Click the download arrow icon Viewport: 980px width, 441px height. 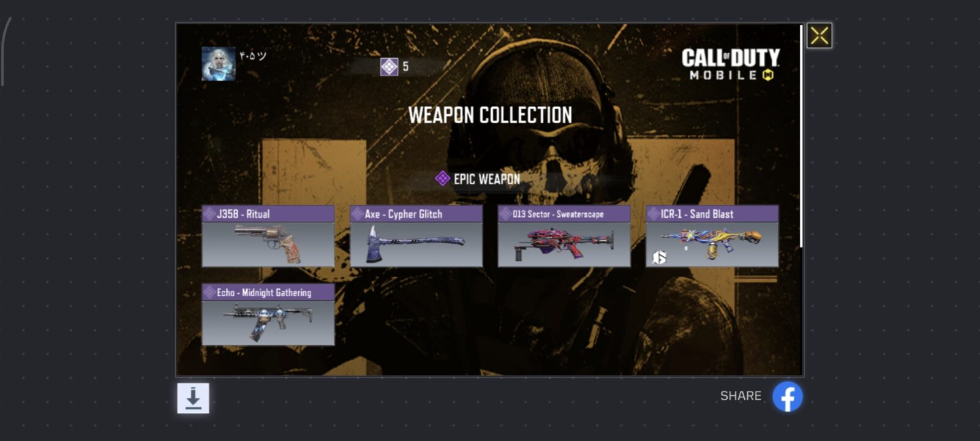193,398
